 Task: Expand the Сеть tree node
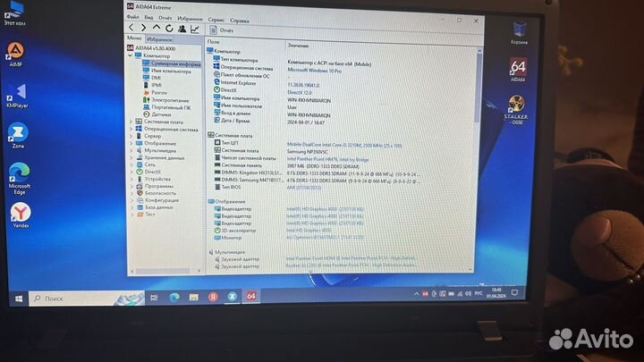[131, 164]
